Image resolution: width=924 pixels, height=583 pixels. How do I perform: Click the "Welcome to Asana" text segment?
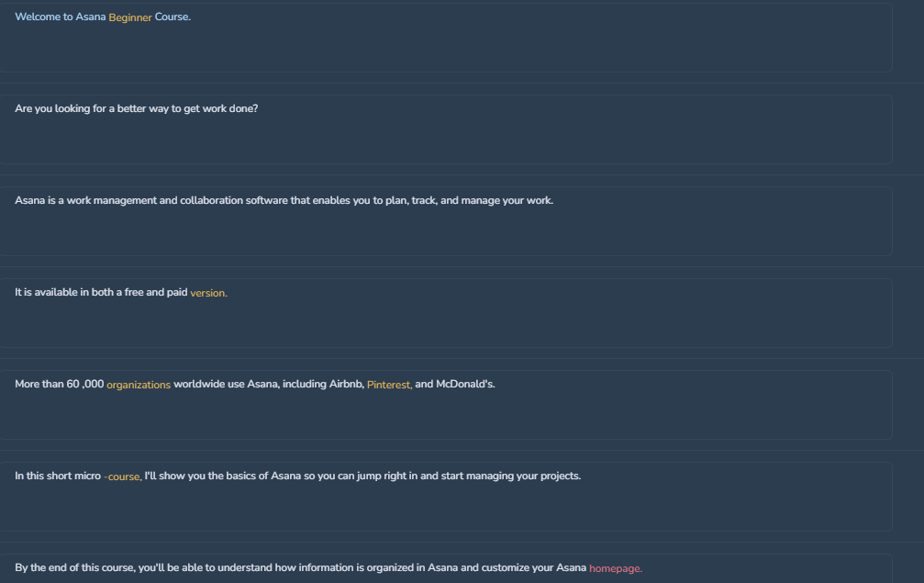(x=61, y=17)
